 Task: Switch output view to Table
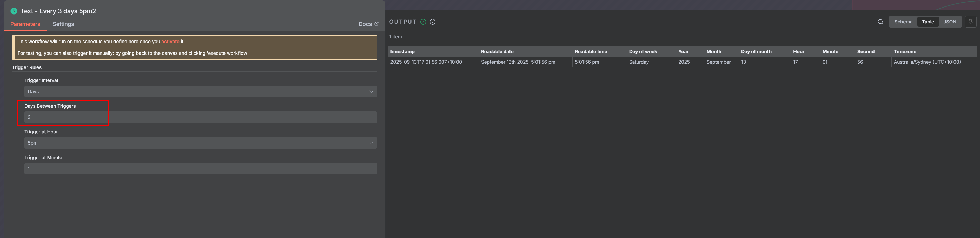point(928,22)
